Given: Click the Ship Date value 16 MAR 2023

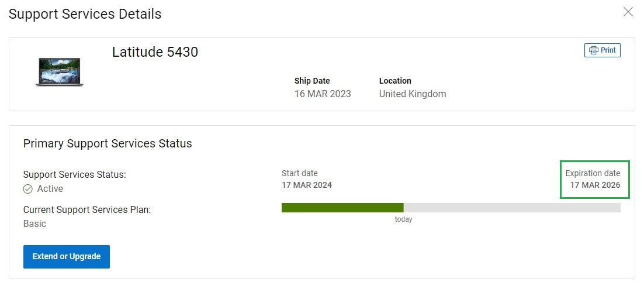Looking at the screenshot, I should (x=323, y=94).
